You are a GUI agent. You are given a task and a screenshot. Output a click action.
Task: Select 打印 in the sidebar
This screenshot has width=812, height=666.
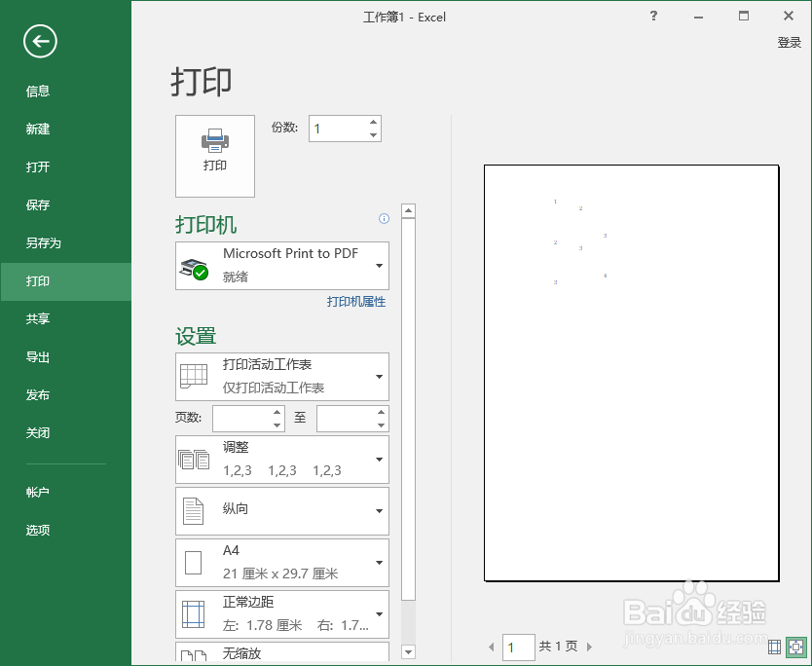coord(66,281)
